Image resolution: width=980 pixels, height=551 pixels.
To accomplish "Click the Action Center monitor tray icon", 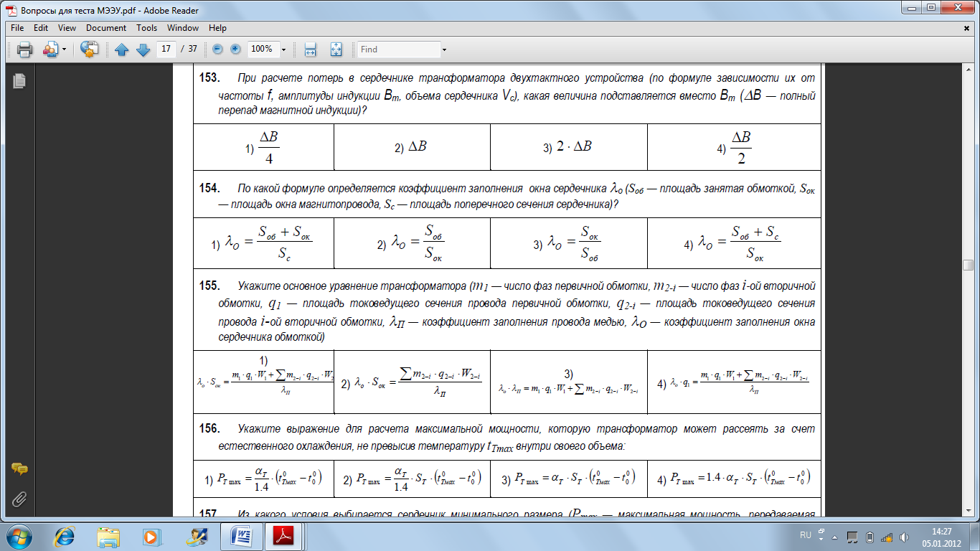I will pyautogui.click(x=853, y=537).
